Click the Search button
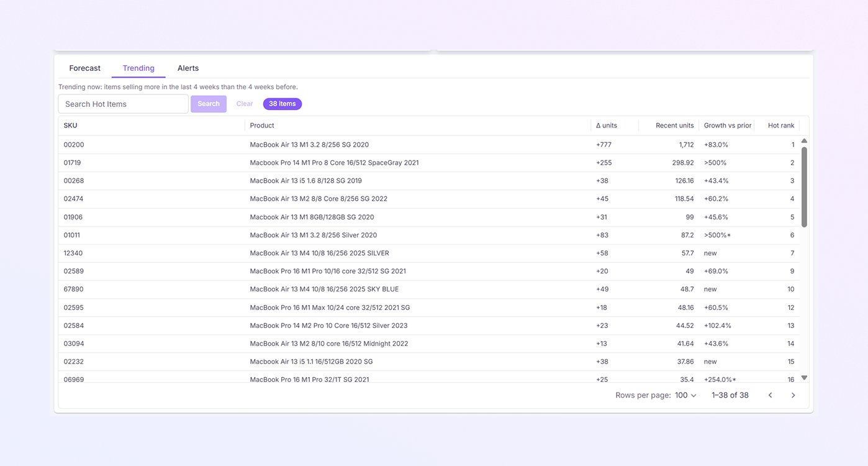868x466 pixels. click(209, 104)
